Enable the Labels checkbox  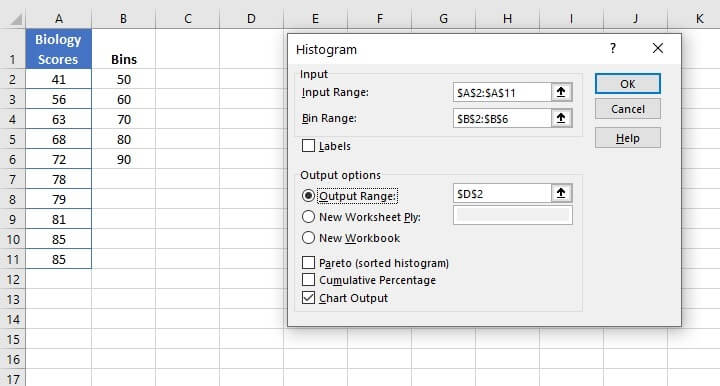309,146
